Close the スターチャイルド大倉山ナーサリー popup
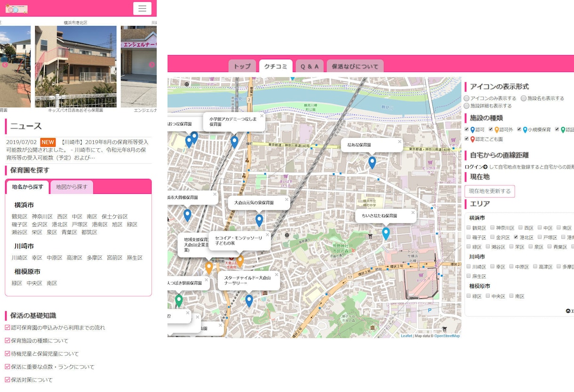Image resolution: width=574 pixels, height=392 pixels. (x=276, y=275)
